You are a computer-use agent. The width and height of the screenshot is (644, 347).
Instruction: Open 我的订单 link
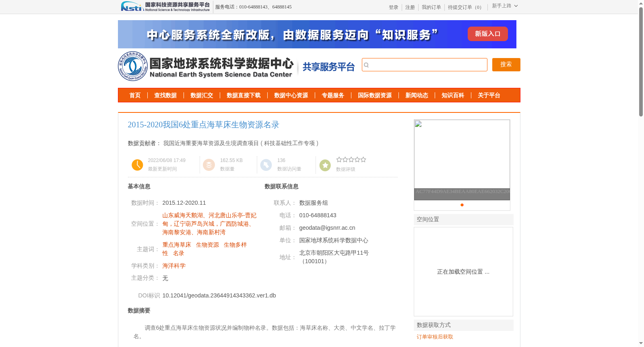431,7
